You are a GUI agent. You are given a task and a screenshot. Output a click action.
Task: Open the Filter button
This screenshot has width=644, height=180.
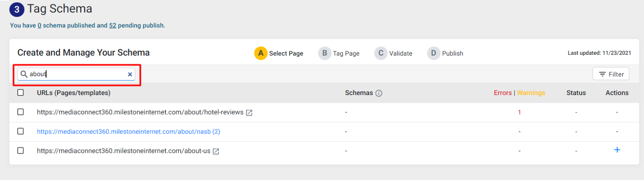pos(611,74)
